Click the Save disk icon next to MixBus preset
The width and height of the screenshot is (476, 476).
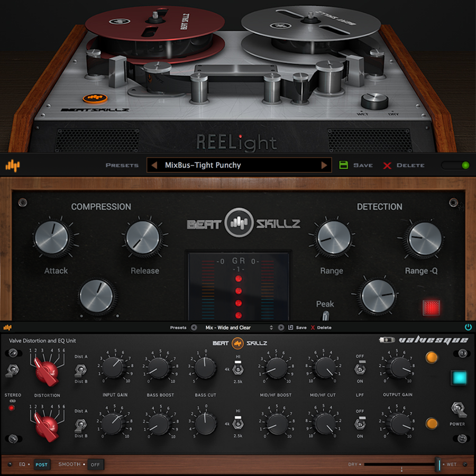click(344, 165)
